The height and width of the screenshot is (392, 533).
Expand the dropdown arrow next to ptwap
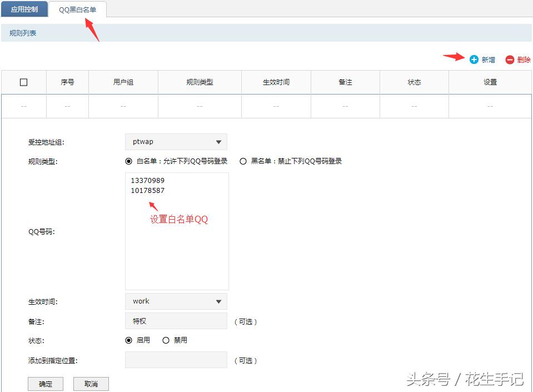(x=220, y=141)
